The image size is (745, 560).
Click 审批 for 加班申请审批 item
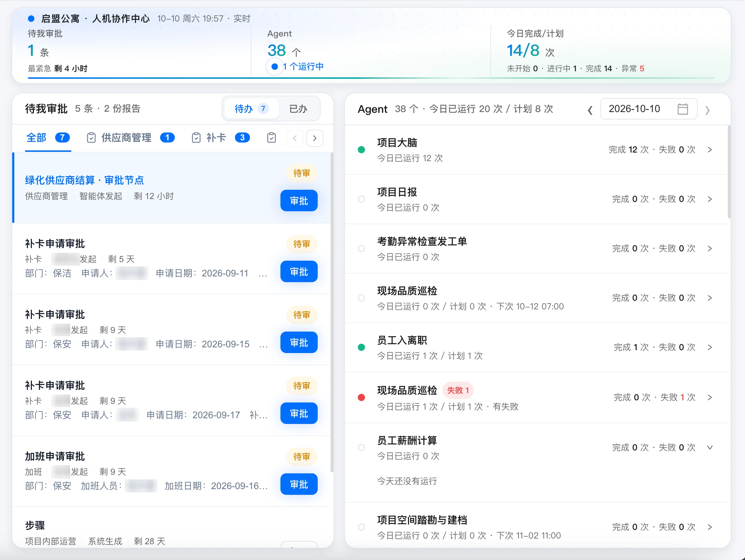[299, 484]
